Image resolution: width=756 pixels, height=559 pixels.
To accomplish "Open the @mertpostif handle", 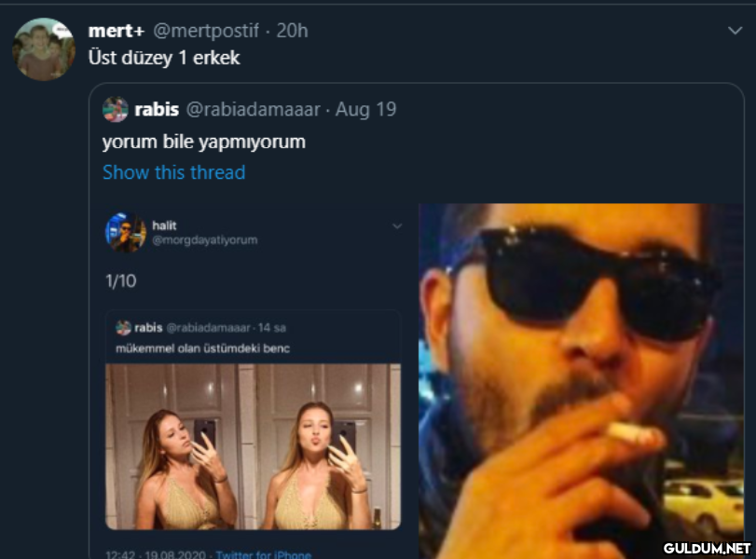I will coord(206,31).
